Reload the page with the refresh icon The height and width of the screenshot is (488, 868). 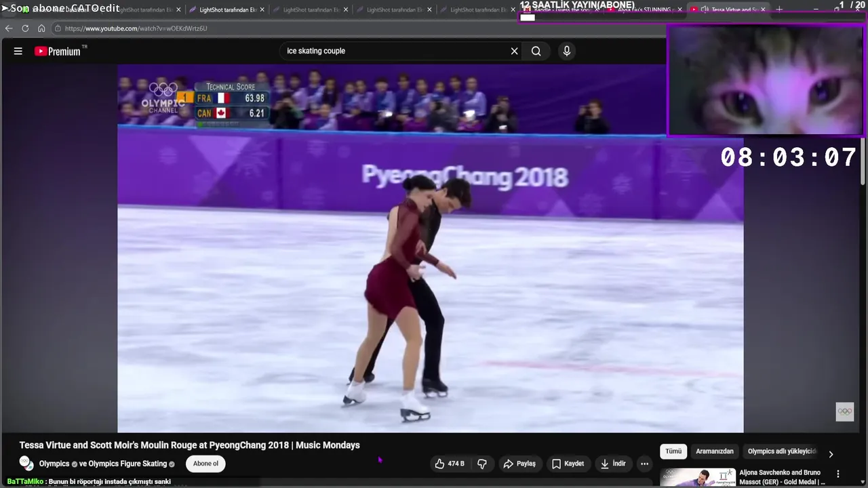[x=25, y=28]
